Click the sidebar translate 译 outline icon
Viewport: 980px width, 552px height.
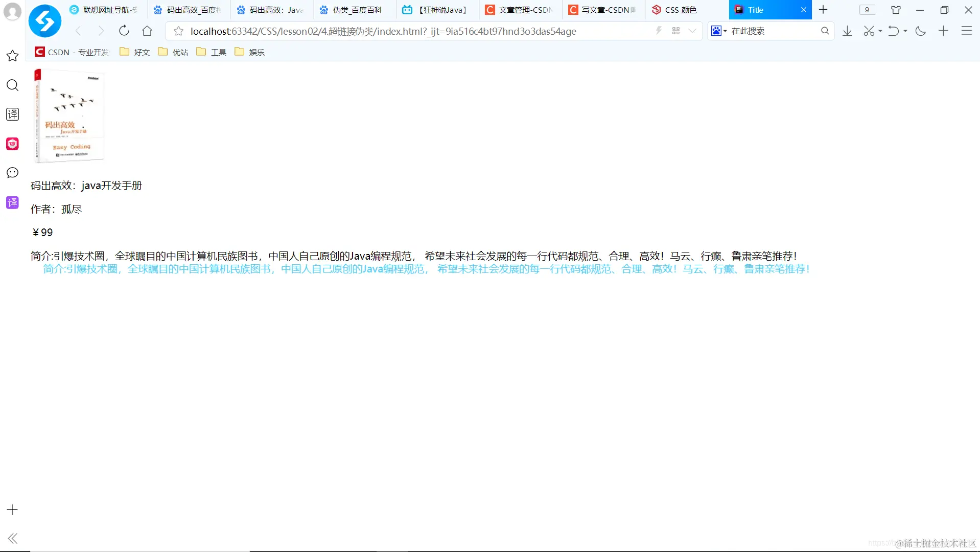[x=12, y=114]
